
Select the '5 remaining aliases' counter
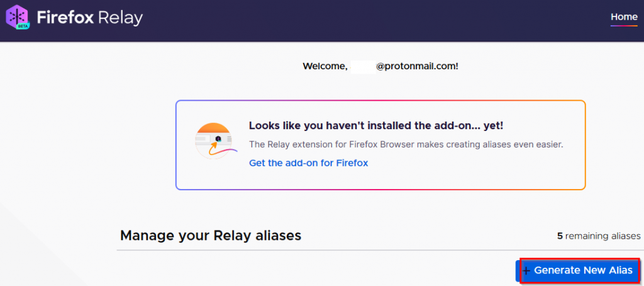pos(599,236)
